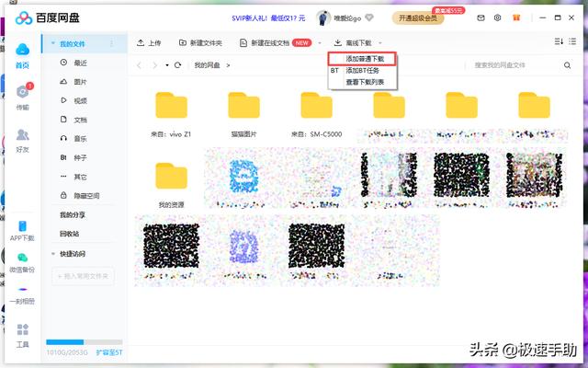Screen dimensions: 588x368
Task: Go back with the left arrow
Action: 139,65
